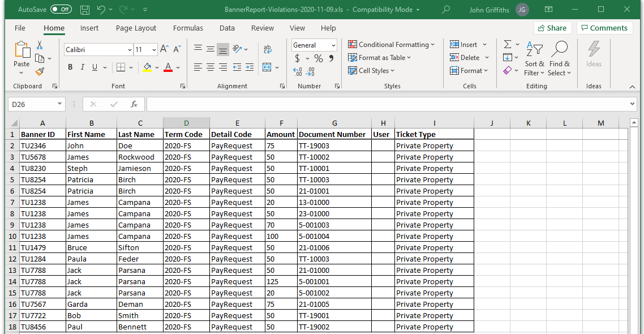The height and width of the screenshot is (334, 644).
Task: Click the Share button
Action: pyautogui.click(x=552, y=28)
